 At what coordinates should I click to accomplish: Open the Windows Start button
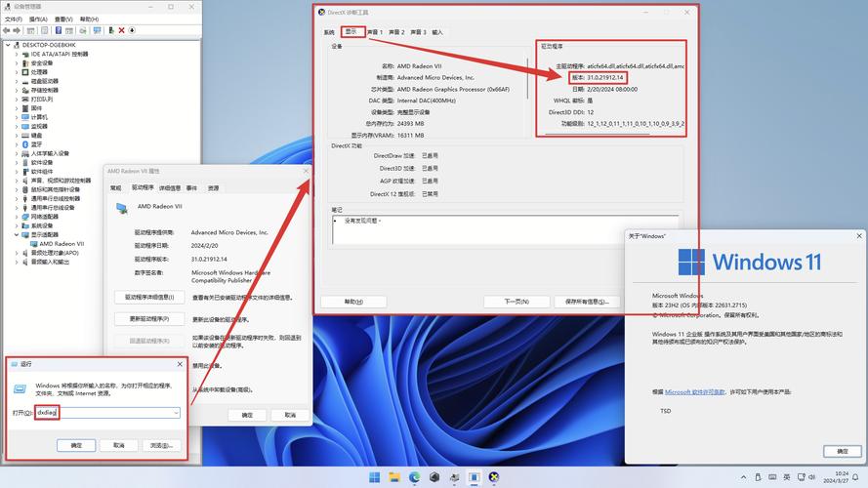[x=375, y=477]
